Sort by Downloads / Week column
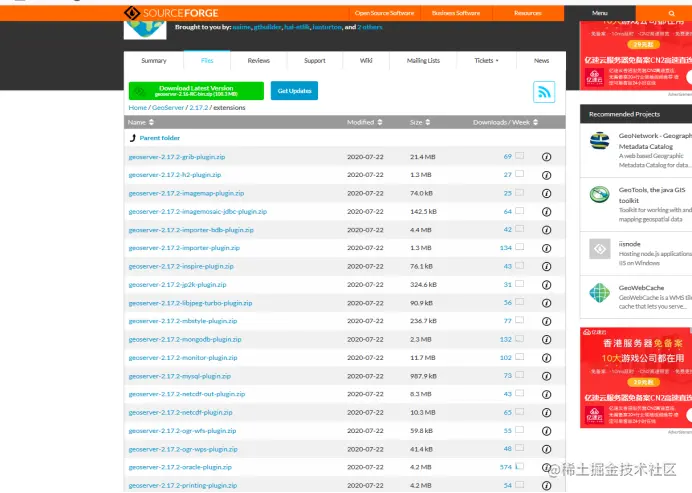Image resolution: width=692 pixels, height=493 pixels. [505, 122]
